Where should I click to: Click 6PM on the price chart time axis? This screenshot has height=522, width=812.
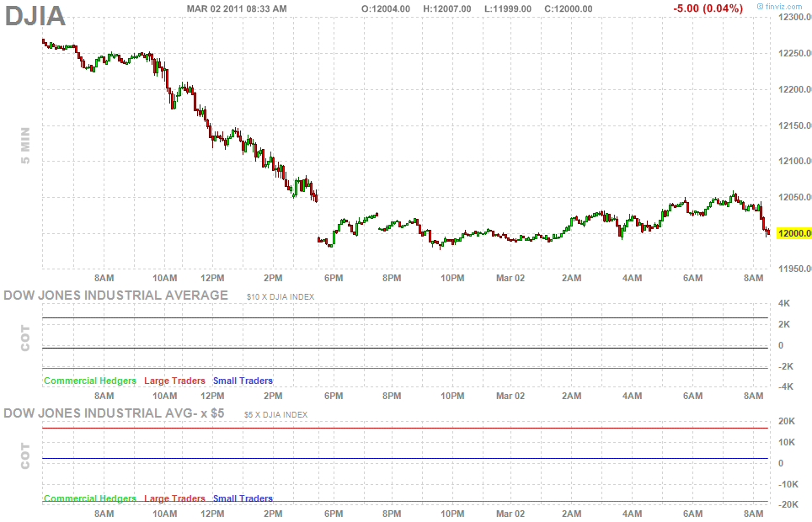(334, 278)
